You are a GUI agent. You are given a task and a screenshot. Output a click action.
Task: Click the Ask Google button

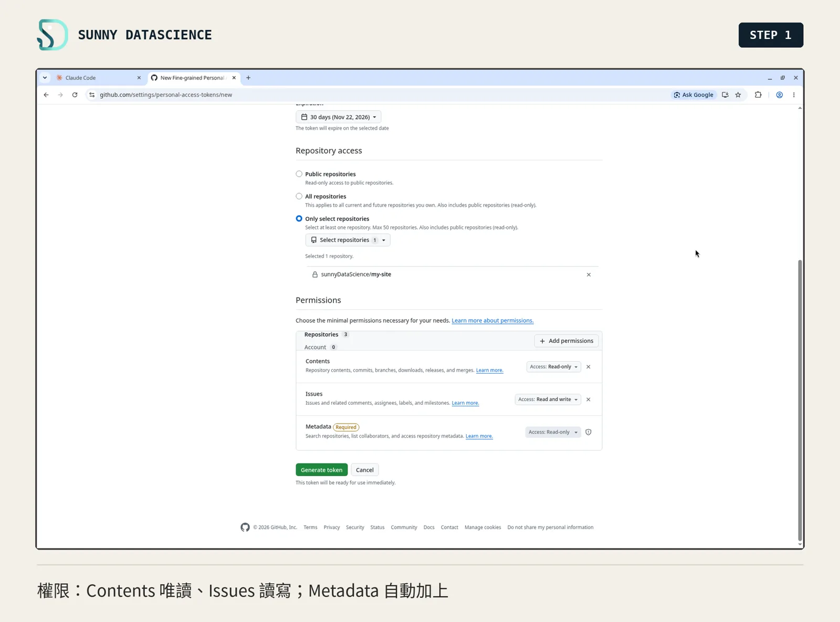tap(694, 95)
